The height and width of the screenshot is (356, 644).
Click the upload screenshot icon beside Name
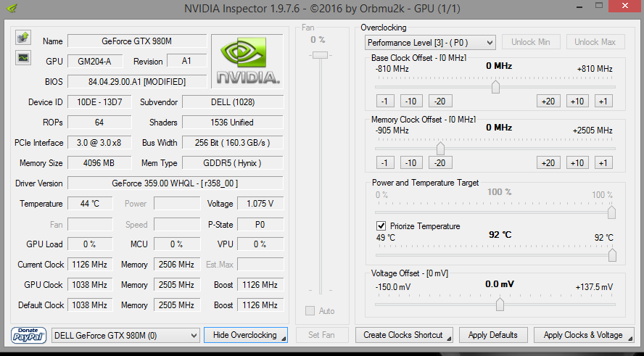23,38
